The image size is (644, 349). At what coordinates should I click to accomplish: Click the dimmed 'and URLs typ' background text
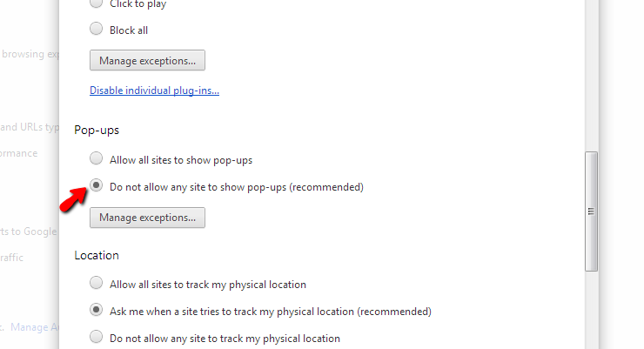tap(30, 127)
